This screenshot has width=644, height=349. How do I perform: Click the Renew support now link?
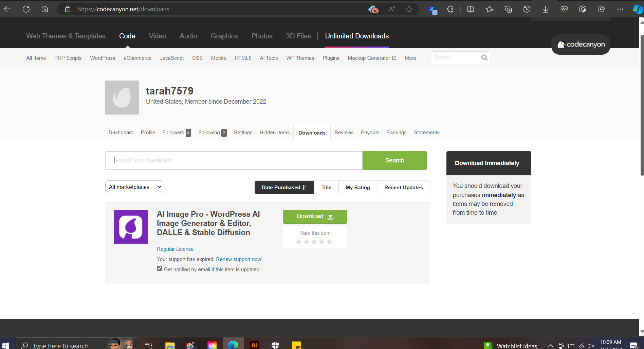tap(239, 259)
